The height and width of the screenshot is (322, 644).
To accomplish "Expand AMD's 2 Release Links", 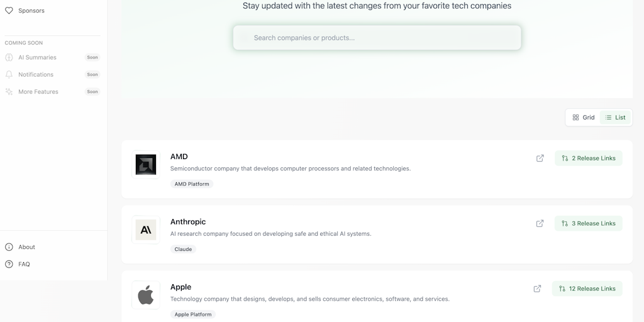I will (x=588, y=158).
